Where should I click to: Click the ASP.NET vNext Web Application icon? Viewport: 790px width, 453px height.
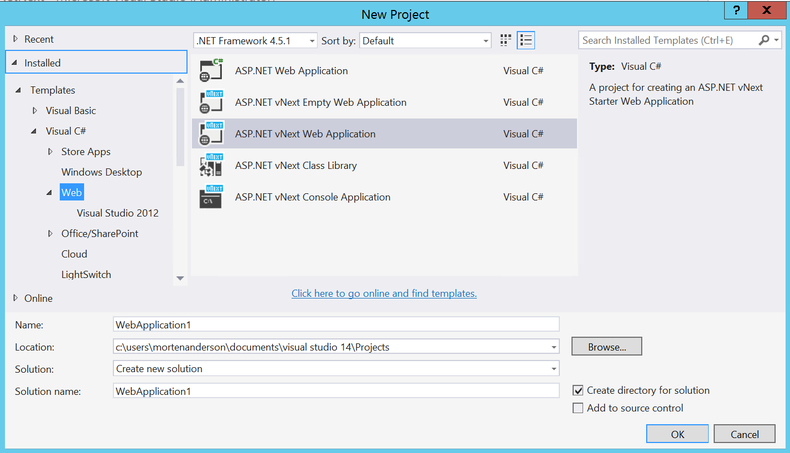coord(211,134)
